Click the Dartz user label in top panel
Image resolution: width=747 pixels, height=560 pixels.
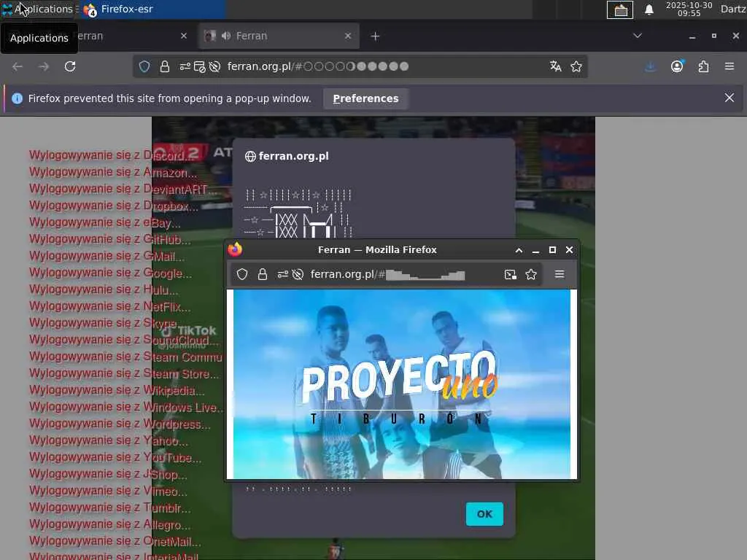coord(733,9)
